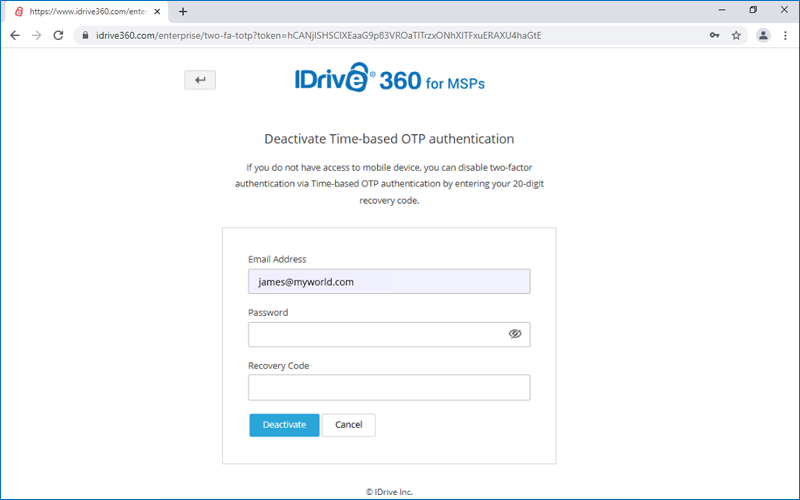Image resolution: width=800 pixels, height=500 pixels.
Task: Click the © IDrive Inc. footer text
Action: [389, 492]
